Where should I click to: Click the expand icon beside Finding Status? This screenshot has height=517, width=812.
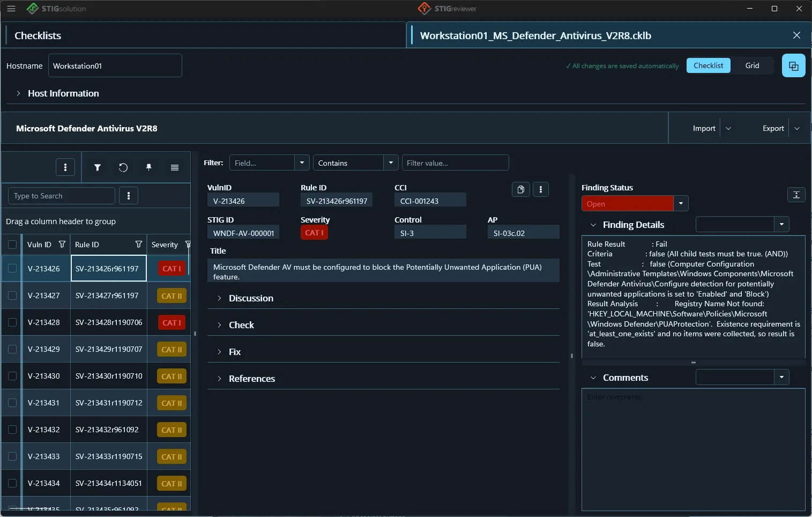click(x=796, y=195)
